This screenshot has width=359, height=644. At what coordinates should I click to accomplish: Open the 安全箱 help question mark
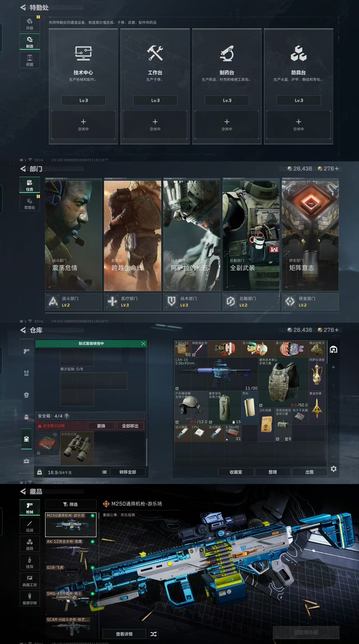(67, 416)
